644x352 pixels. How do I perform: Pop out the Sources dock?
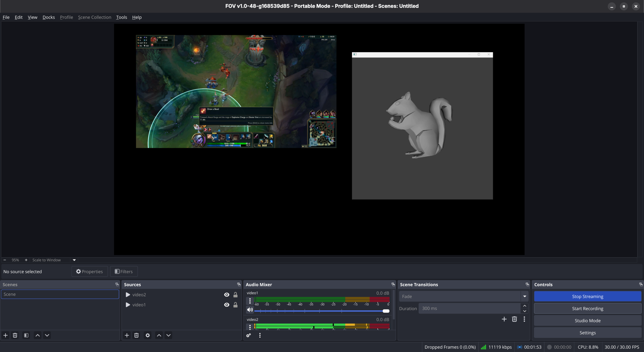pos(239,284)
